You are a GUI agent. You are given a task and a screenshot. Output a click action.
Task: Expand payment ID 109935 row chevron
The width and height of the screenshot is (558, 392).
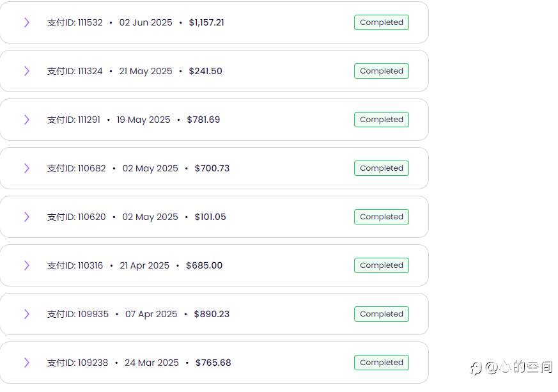tap(26, 314)
